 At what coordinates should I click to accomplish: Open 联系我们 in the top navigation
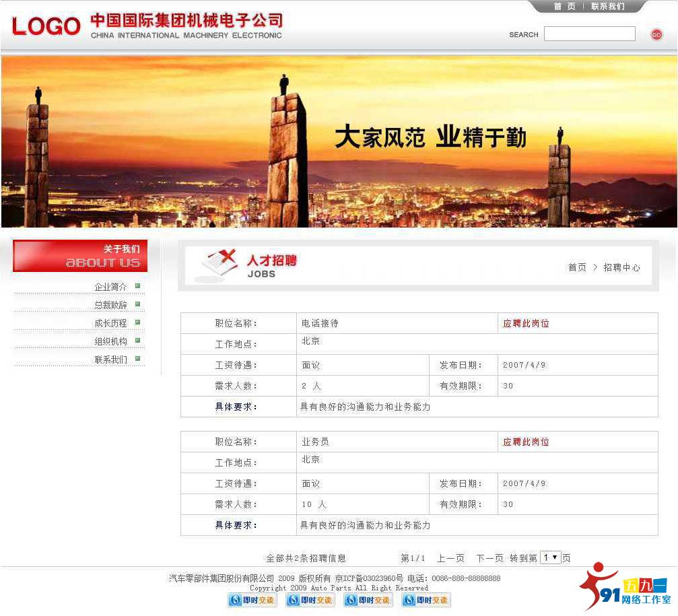click(608, 7)
